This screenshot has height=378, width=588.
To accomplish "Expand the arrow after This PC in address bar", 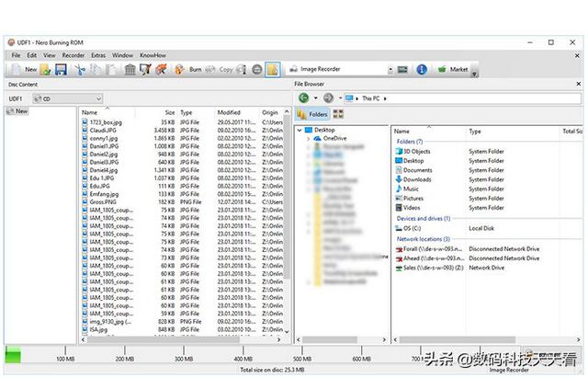I will (x=385, y=98).
